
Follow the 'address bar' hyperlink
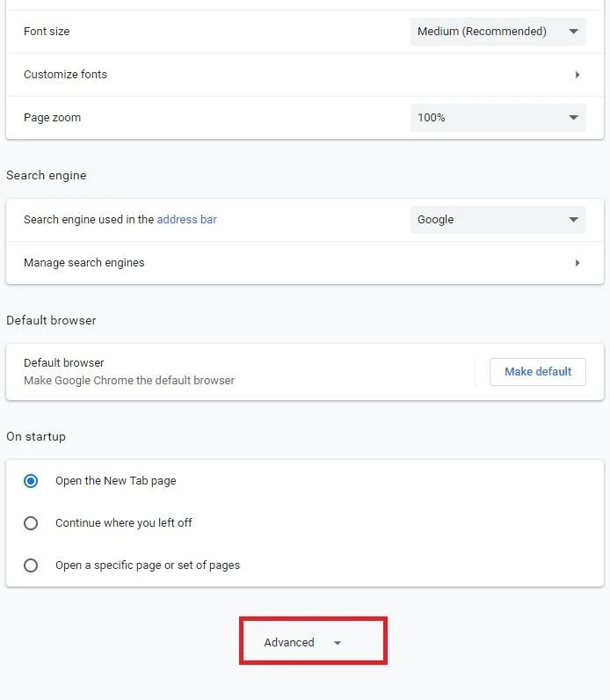point(186,220)
